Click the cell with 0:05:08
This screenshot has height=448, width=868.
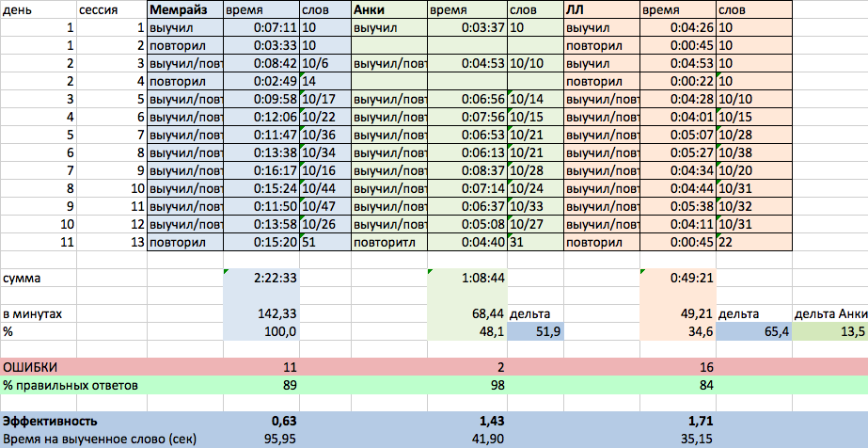[467, 224]
